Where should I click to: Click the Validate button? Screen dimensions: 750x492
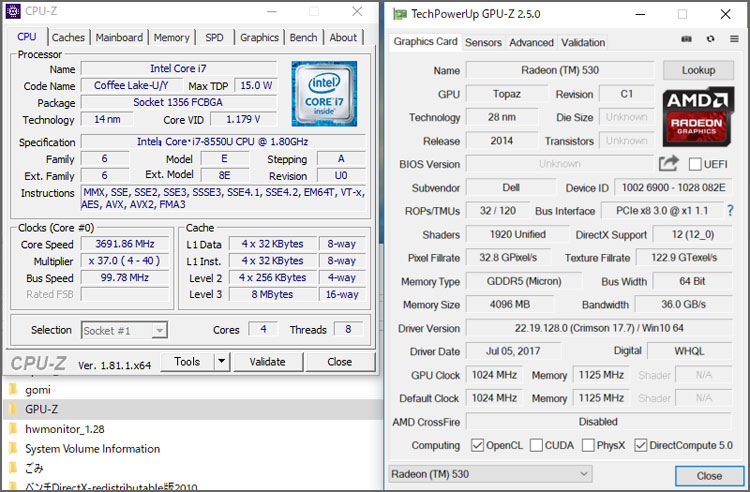click(267, 361)
